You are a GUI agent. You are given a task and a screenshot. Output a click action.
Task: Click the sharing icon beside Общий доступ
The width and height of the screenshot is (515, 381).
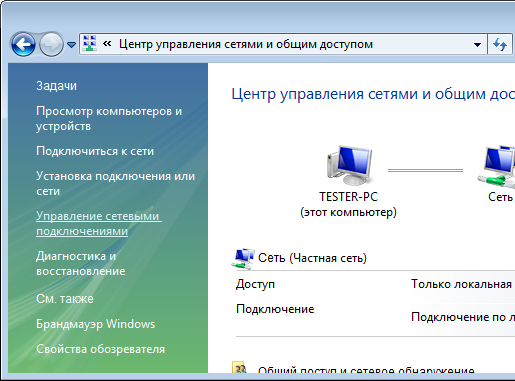(x=239, y=367)
